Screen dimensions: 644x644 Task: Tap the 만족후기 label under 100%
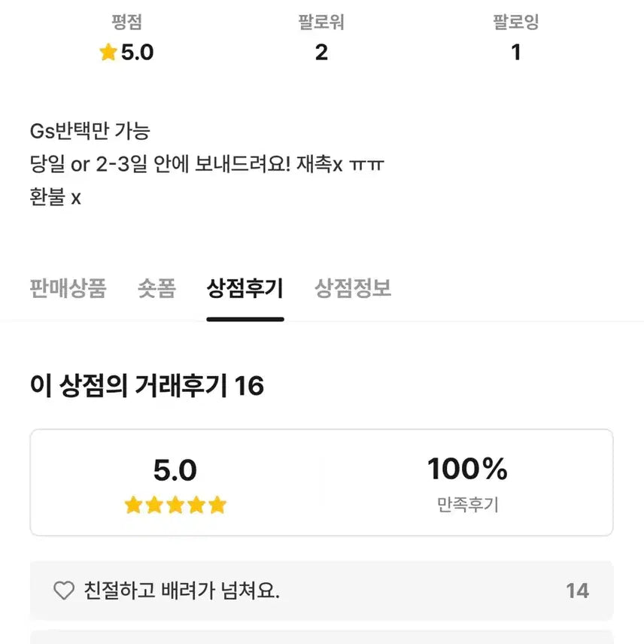click(467, 505)
